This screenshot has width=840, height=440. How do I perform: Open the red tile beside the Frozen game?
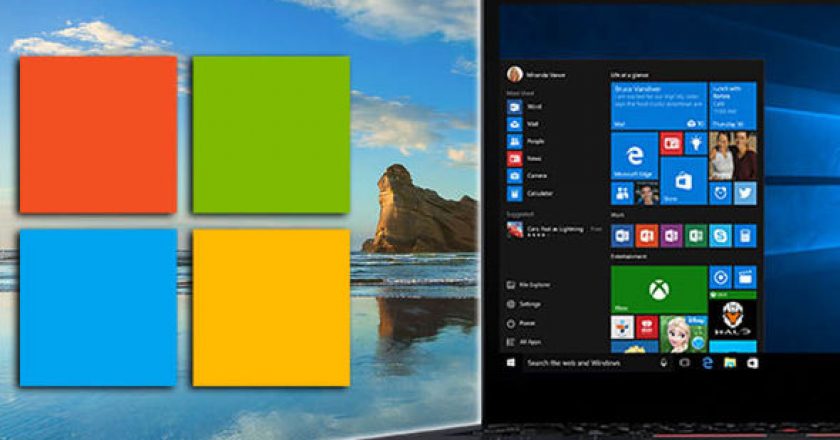tap(647, 327)
